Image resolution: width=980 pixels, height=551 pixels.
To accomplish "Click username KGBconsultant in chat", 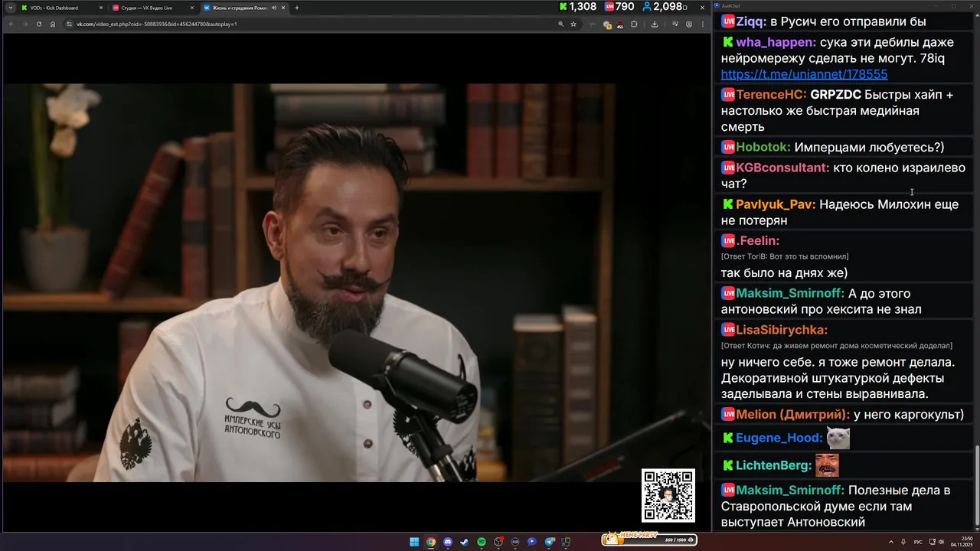I will tap(782, 168).
